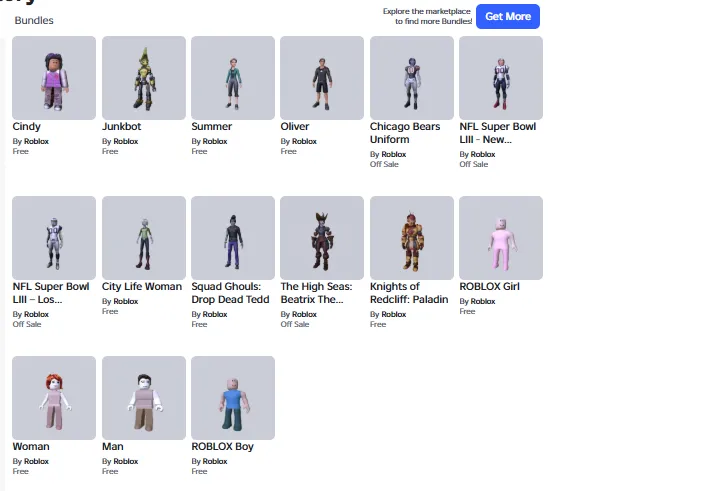Open the Junkbot title link
This screenshot has width=728, height=491.
click(x=122, y=126)
